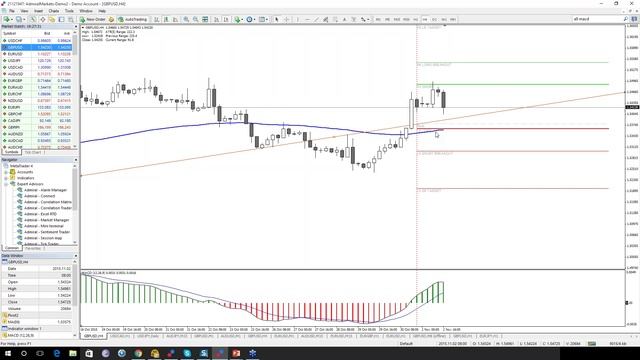This screenshot has height=360, width=640.
Task: Click the Navigator vertical scrollbar
Action: coord(75,202)
